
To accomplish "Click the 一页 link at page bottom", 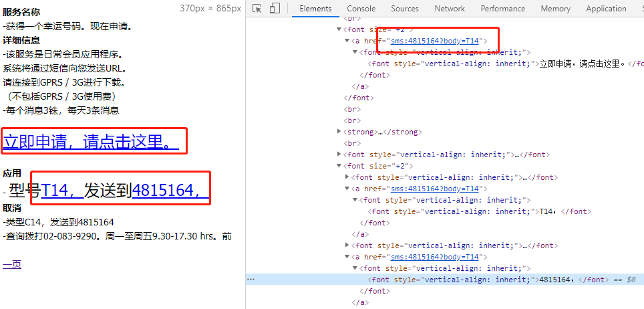I will 12,265.
